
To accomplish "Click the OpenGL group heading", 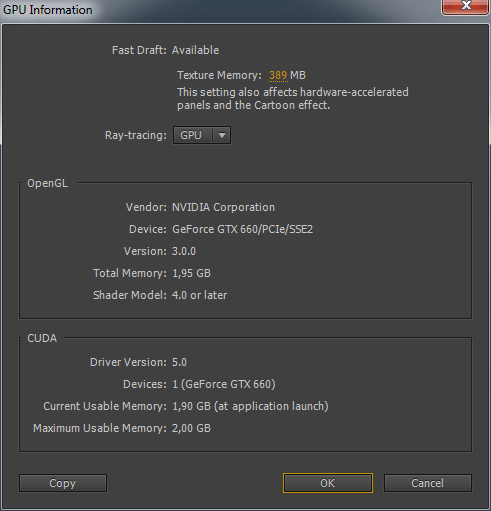I will pyautogui.click(x=47, y=183).
